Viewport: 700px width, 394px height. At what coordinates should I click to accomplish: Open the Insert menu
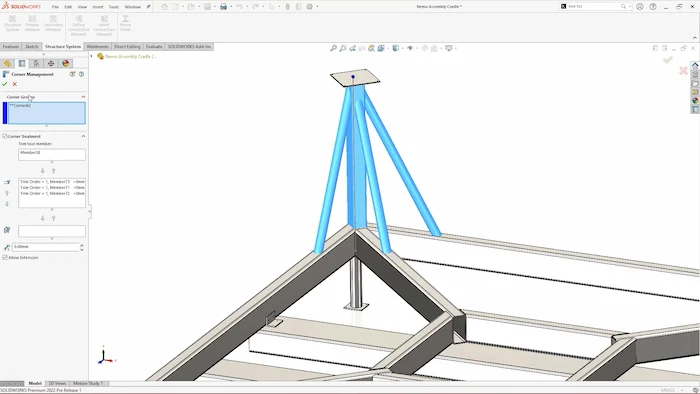click(97, 7)
